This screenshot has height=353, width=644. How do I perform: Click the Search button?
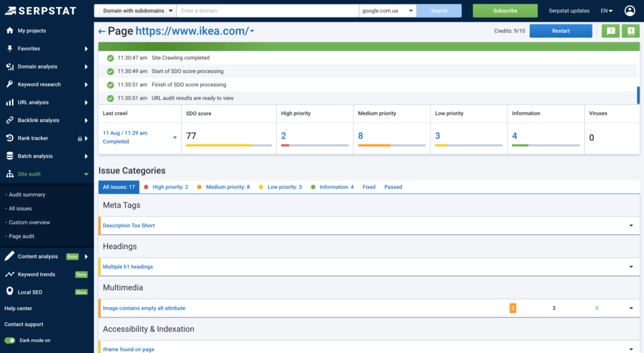tap(439, 11)
